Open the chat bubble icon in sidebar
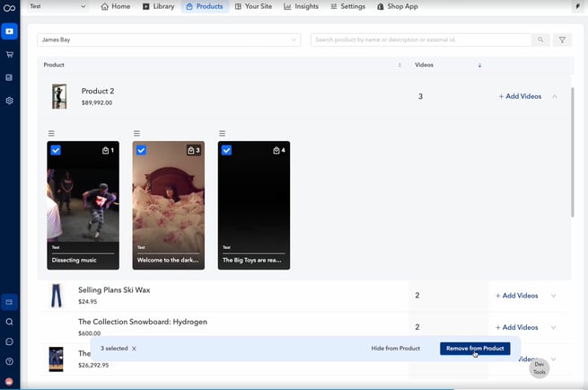 9,341
